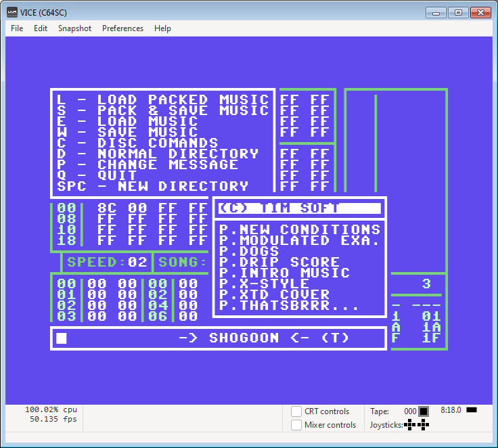Open the Preferences menu
The image size is (498, 448).
122,28
